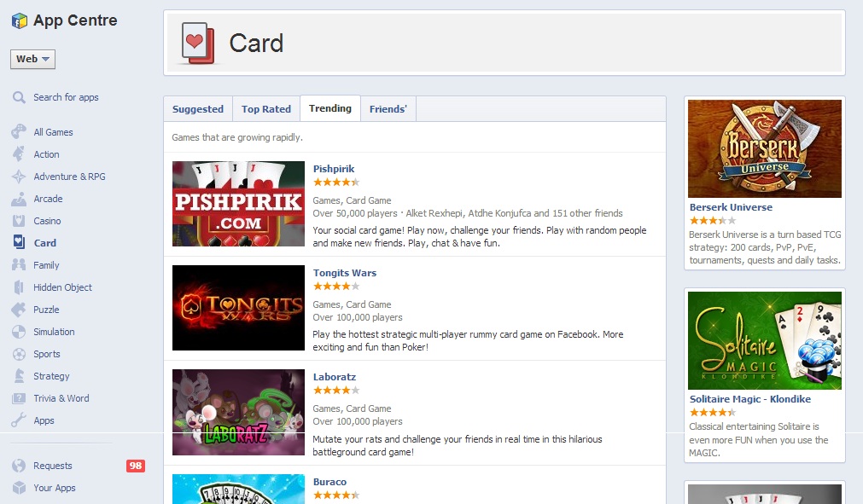Open the Friends' tab

(x=388, y=109)
